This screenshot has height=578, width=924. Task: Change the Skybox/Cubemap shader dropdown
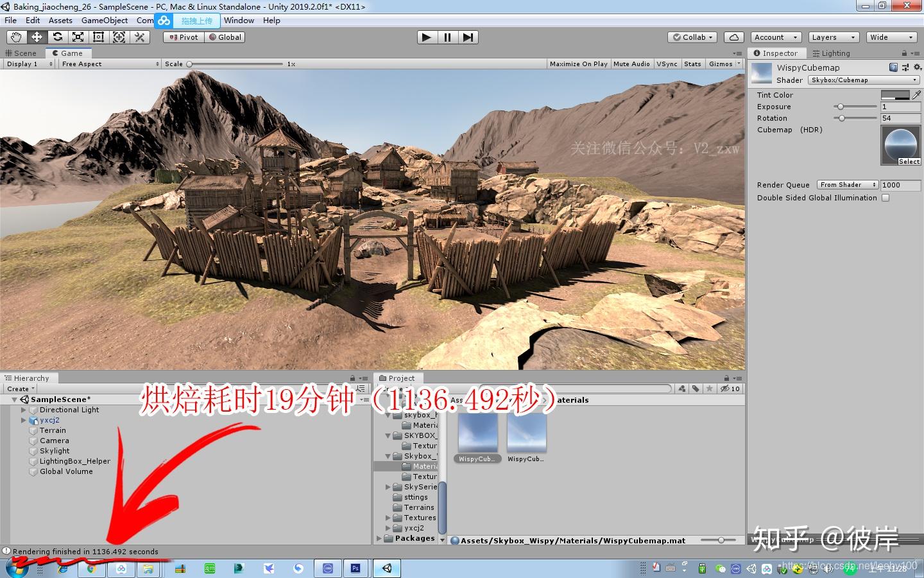864,80
